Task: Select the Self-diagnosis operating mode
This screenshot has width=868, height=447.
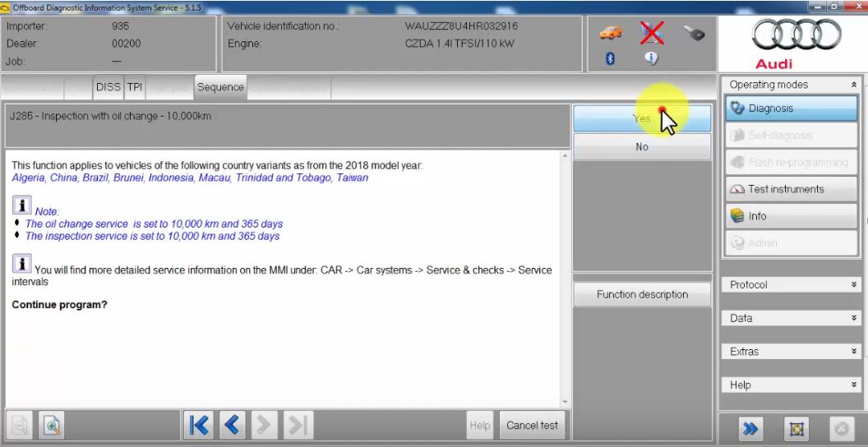Action: point(791,136)
